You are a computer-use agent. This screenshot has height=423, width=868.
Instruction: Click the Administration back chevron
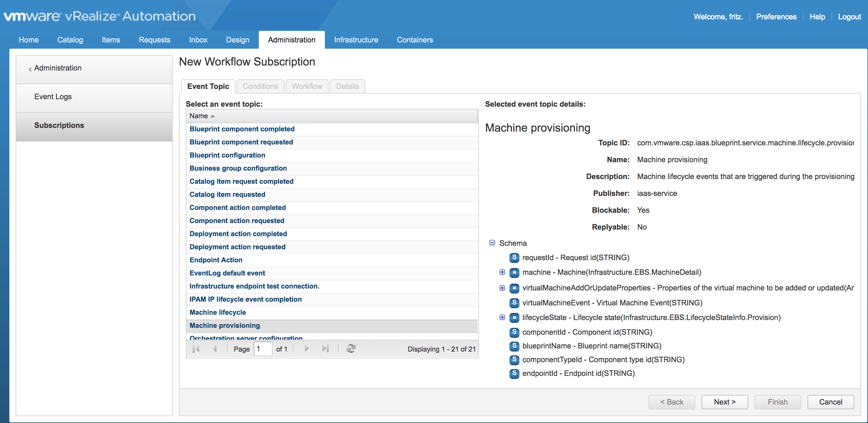(30, 69)
